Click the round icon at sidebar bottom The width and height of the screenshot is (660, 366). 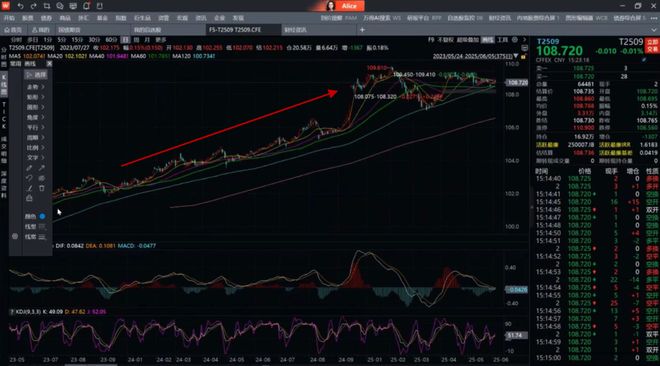[x=15, y=236]
